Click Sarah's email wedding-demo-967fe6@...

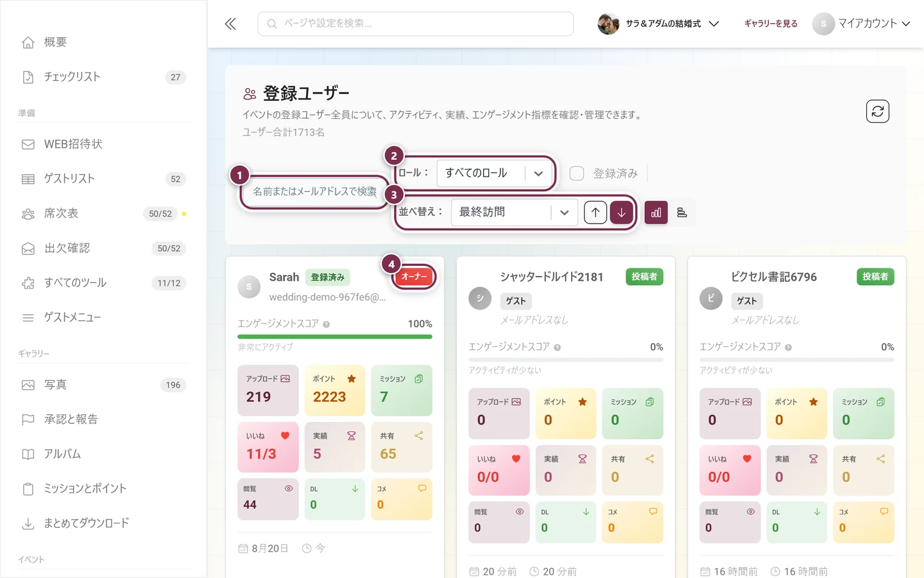327,297
